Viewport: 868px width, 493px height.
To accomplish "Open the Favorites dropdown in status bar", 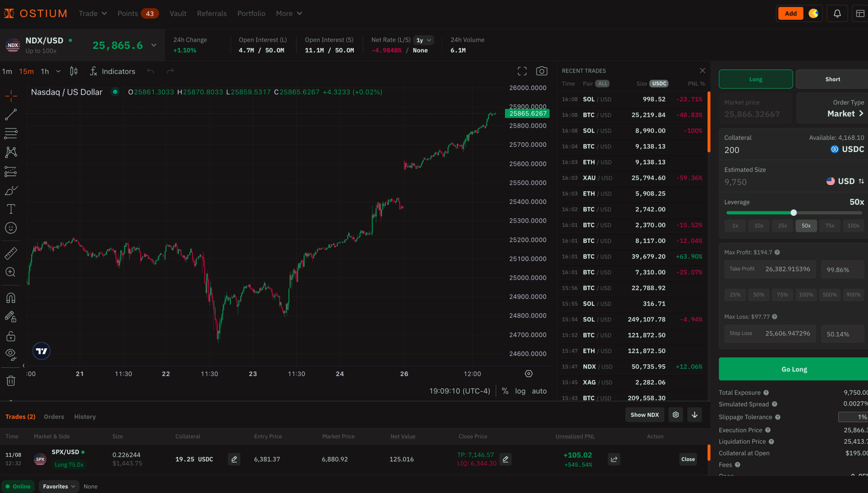I will click(59, 486).
